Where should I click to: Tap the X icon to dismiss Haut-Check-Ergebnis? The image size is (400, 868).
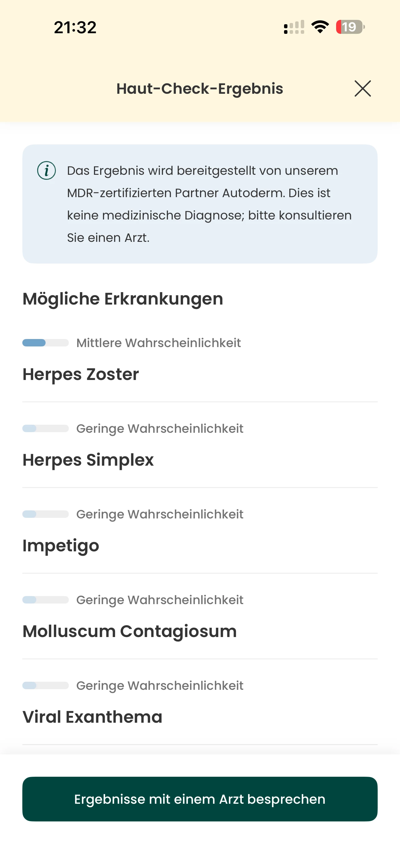(362, 88)
